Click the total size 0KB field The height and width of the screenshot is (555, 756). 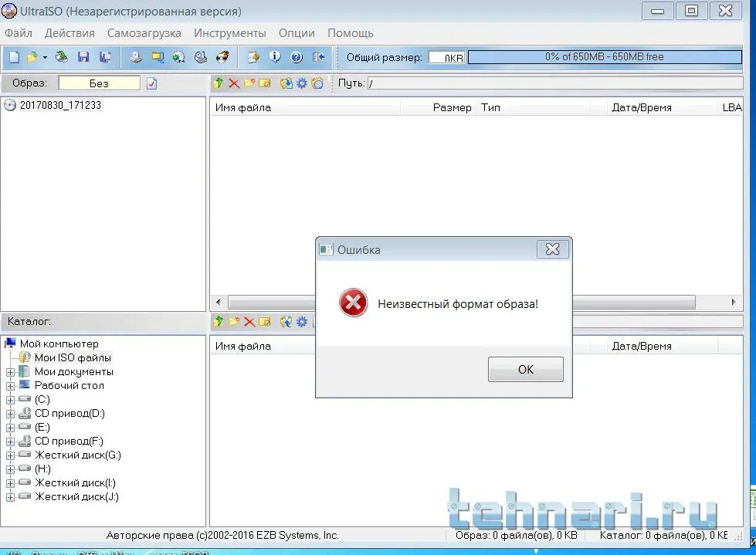point(446,57)
